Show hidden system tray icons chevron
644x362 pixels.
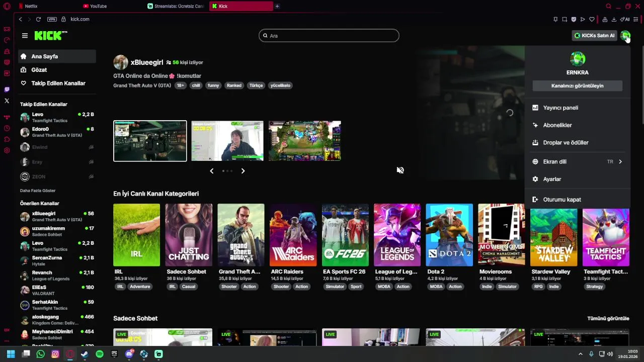tap(581, 354)
